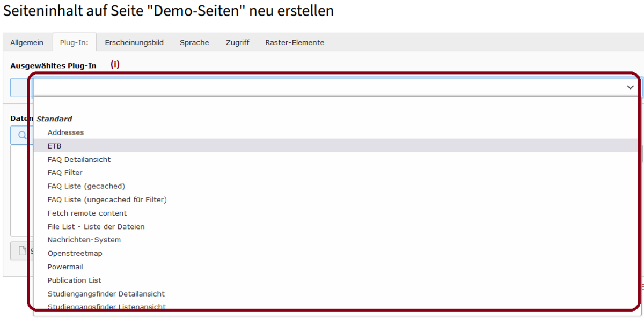Select the Sprache tab
The image size is (644, 318).
pyautogui.click(x=194, y=42)
